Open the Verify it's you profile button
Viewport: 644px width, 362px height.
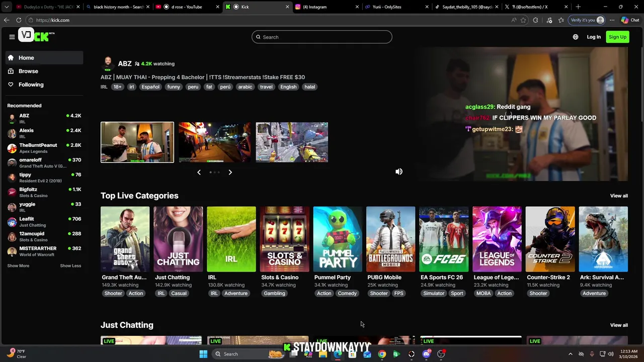click(587, 20)
